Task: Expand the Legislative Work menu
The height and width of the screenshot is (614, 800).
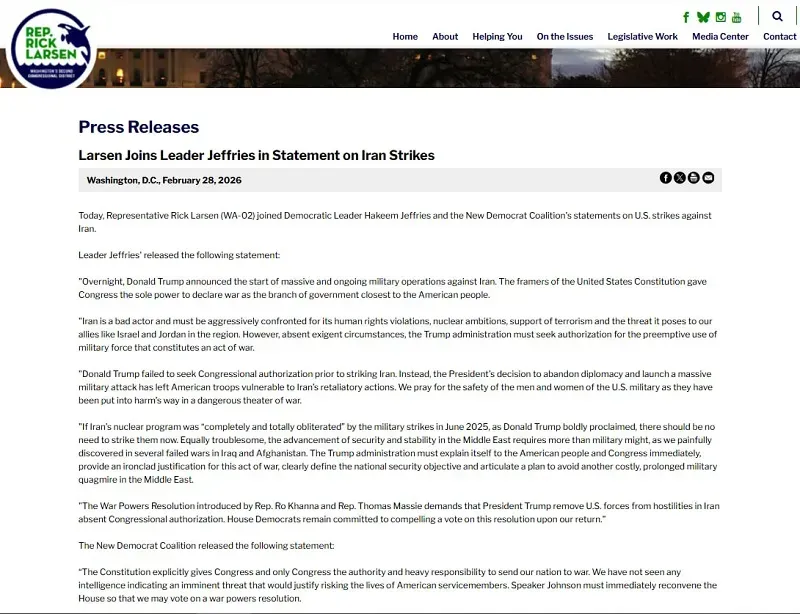Action: pos(642,37)
